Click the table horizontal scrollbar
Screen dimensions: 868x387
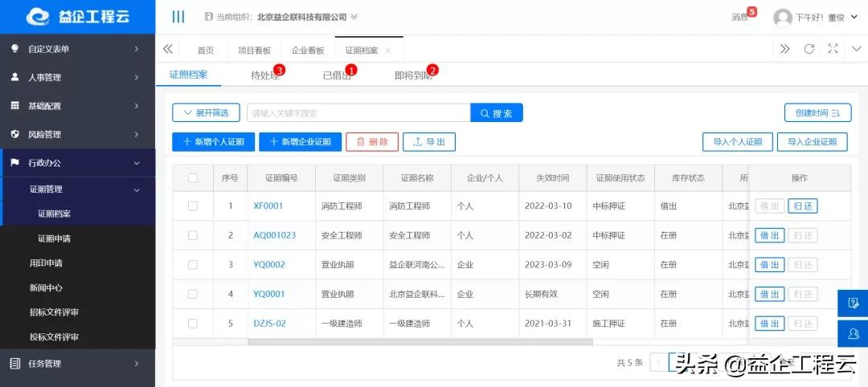[x=420, y=342]
